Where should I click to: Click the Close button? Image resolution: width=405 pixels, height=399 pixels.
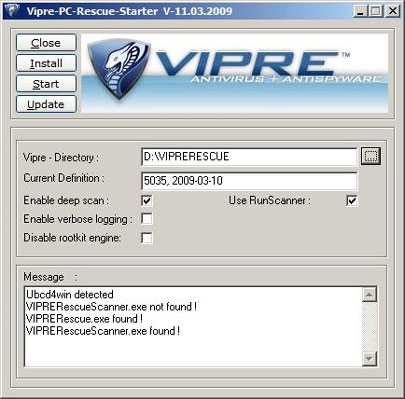tap(46, 43)
